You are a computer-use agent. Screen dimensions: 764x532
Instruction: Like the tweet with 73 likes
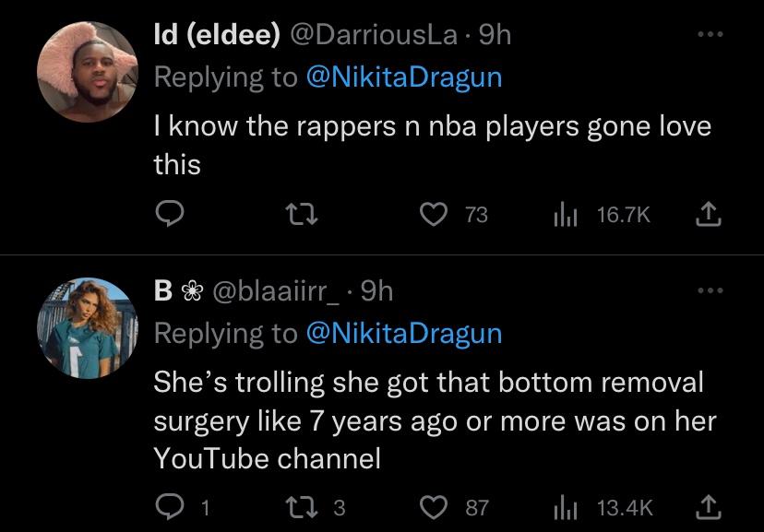(433, 215)
